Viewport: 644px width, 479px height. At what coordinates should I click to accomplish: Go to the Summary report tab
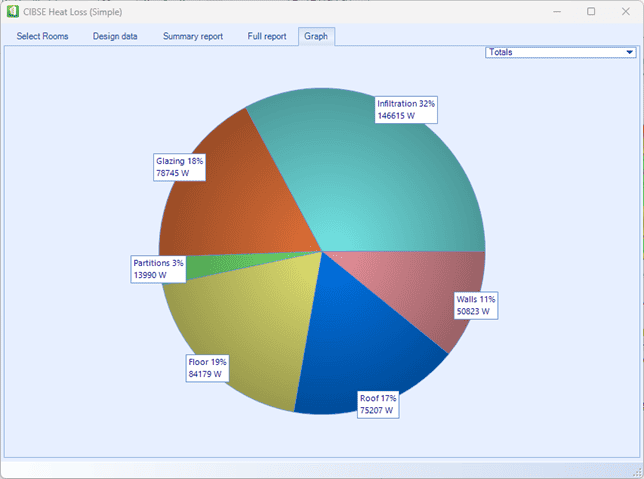click(193, 36)
